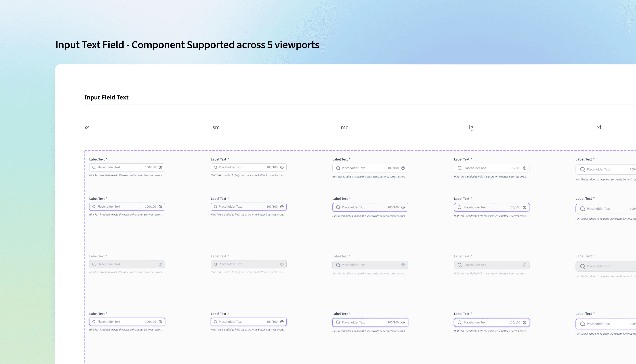Click the search icon in the xl disabled field
Image resolution: width=636 pixels, height=364 pixels.
(x=582, y=266)
